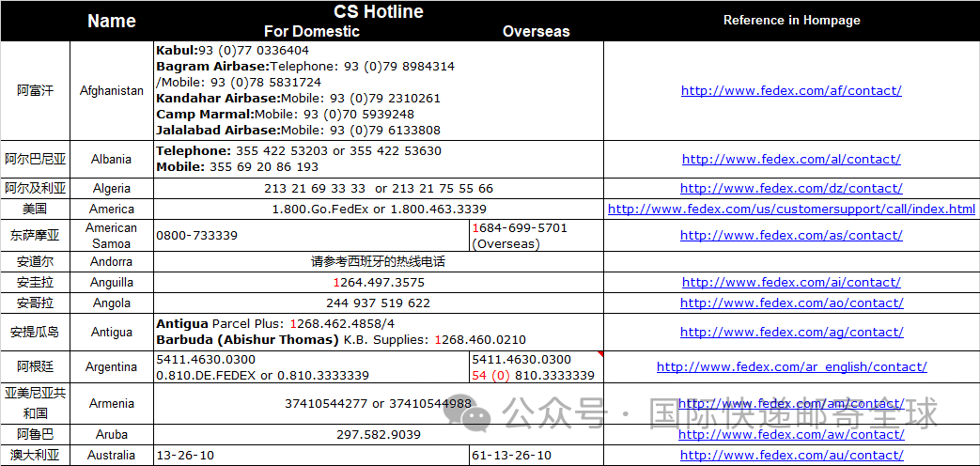Select the Kabul phone number line

point(232,50)
